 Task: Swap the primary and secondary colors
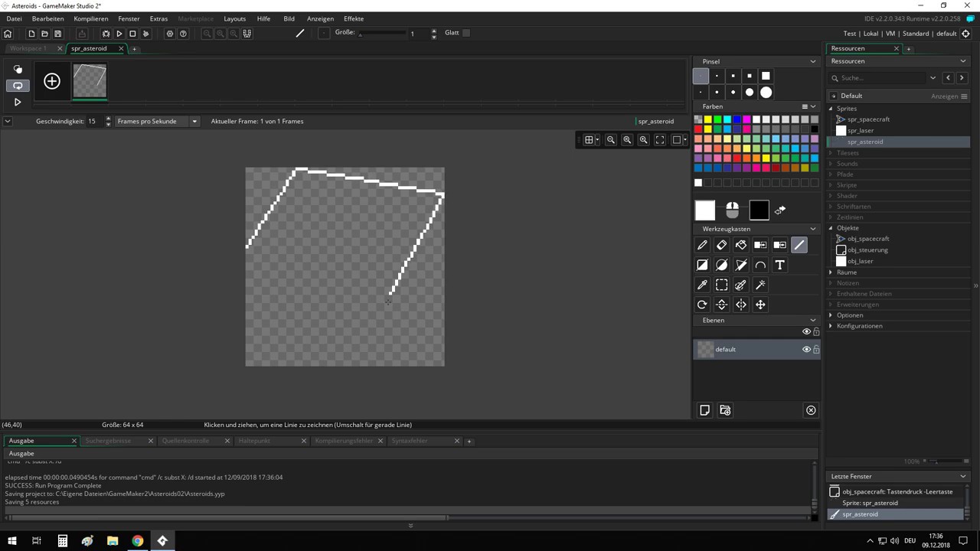(x=780, y=210)
